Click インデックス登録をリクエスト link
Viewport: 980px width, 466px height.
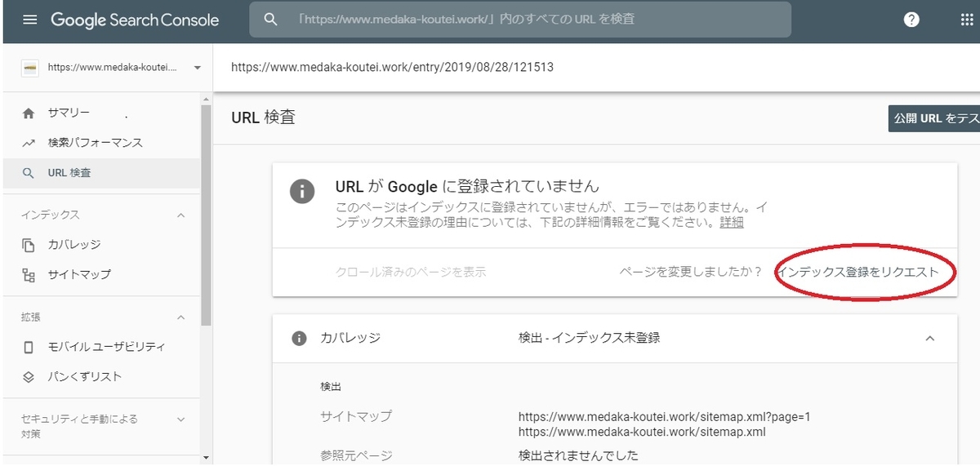(x=858, y=272)
